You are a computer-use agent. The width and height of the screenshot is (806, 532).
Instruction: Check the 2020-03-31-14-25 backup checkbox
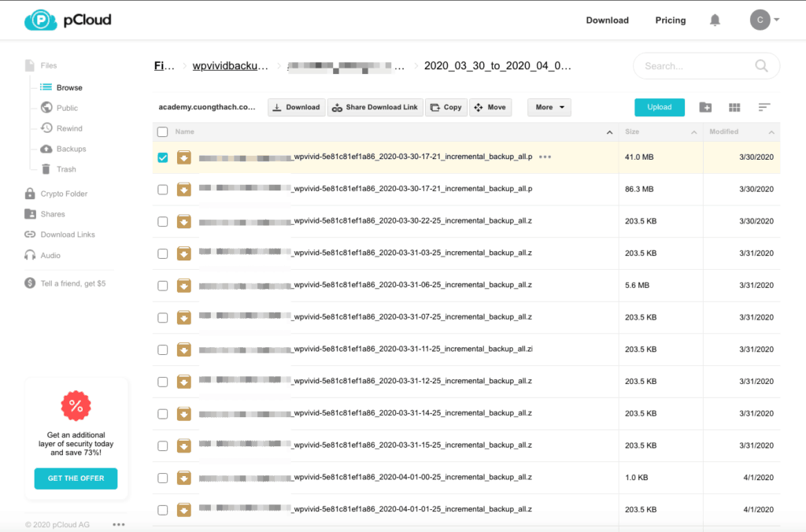pos(162,414)
